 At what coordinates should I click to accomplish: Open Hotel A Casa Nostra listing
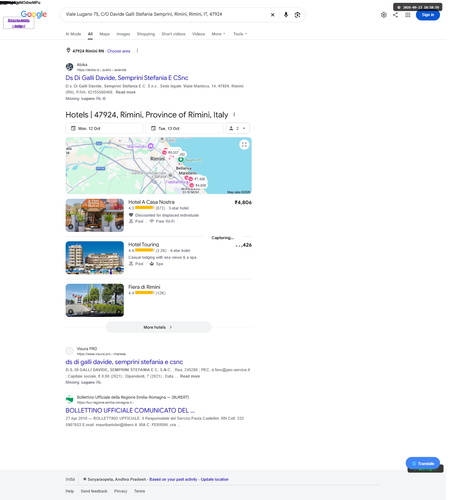(151, 202)
